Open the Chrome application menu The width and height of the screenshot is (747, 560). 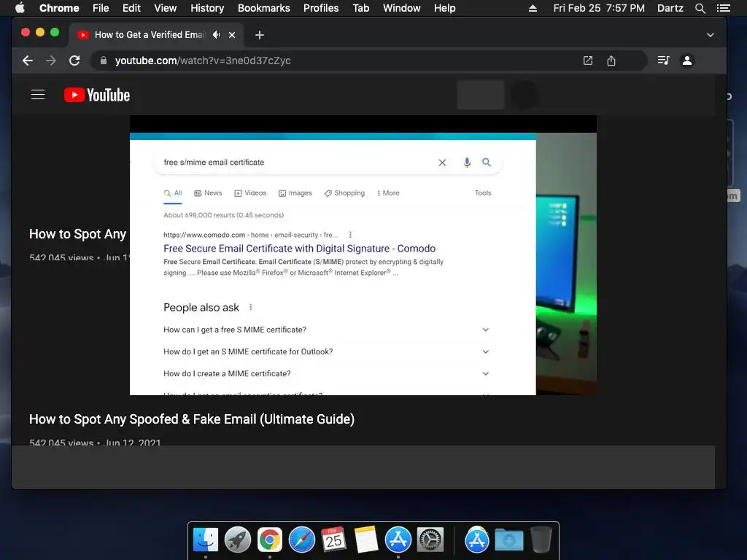click(x=59, y=8)
